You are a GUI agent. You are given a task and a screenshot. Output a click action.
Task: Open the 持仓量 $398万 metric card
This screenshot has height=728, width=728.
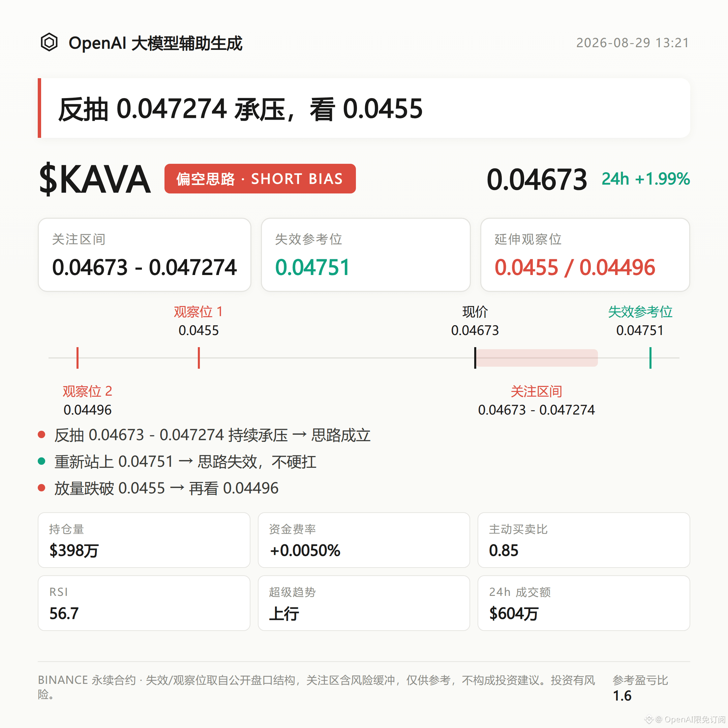coord(144,540)
